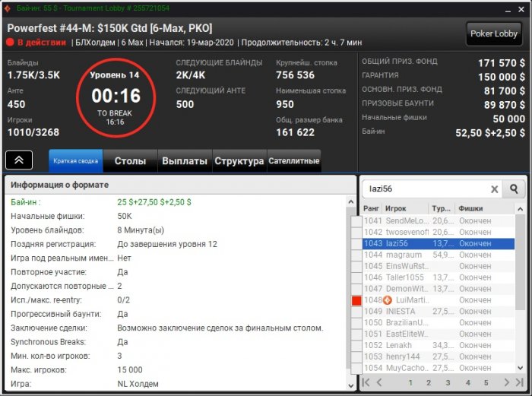Open the Poker Lobby
This screenshot has height=396, width=532.
point(494,33)
